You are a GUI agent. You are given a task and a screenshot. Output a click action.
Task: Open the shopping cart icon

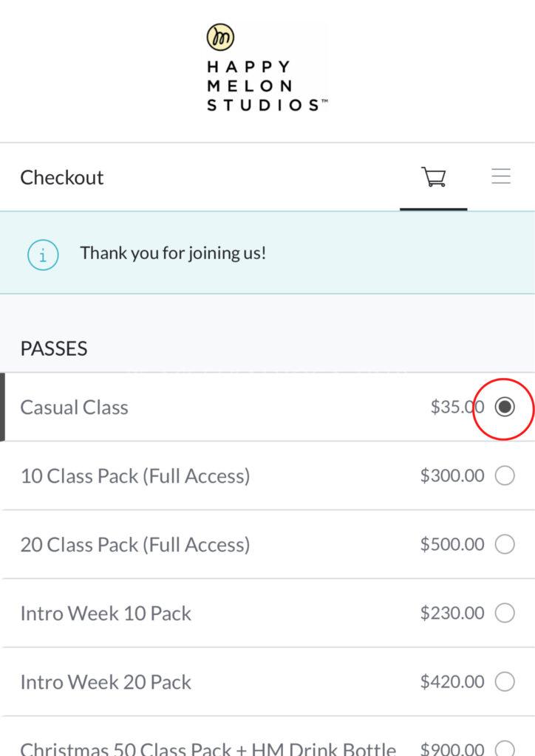[x=434, y=177]
